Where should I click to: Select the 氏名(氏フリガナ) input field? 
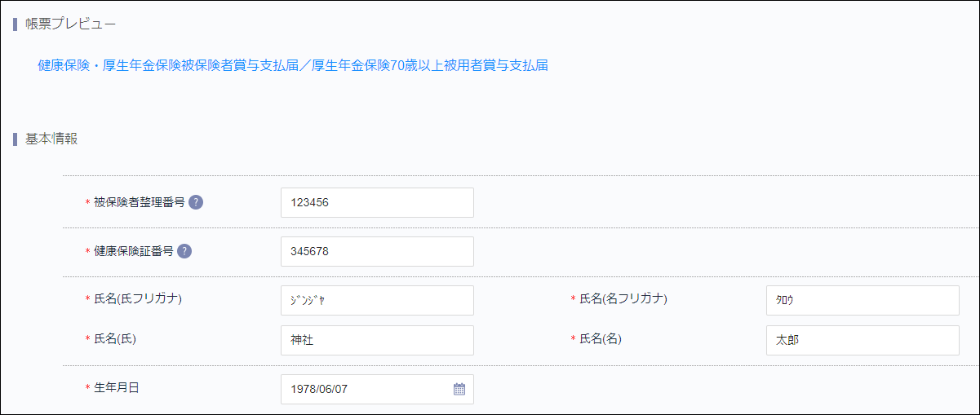coord(377,299)
